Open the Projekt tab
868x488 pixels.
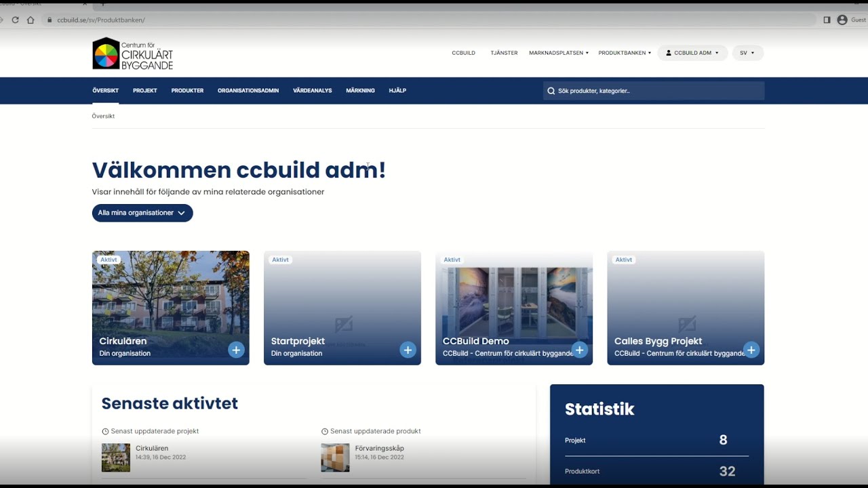[x=145, y=91]
